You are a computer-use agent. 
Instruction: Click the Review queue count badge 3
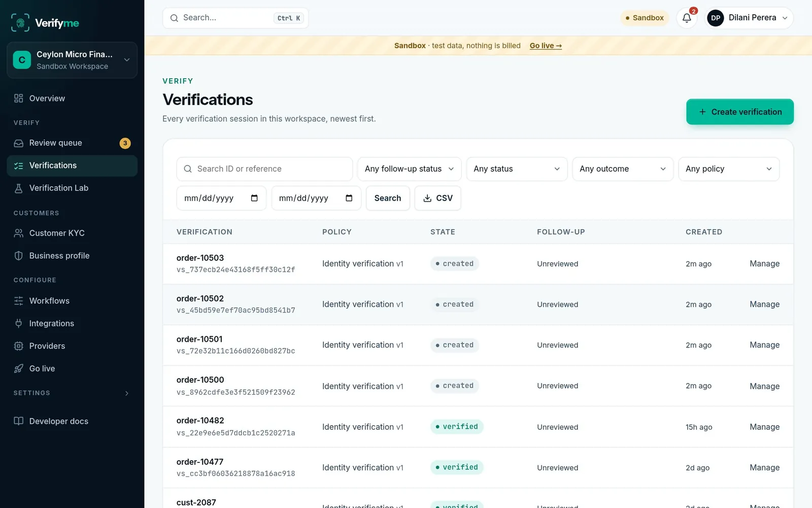(x=125, y=143)
